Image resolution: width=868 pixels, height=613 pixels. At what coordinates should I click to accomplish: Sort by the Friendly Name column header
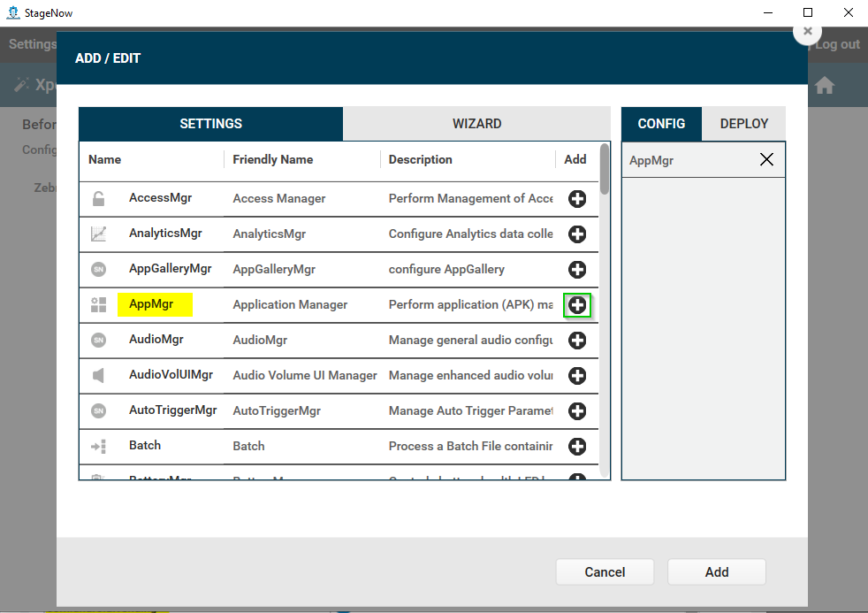(x=272, y=159)
